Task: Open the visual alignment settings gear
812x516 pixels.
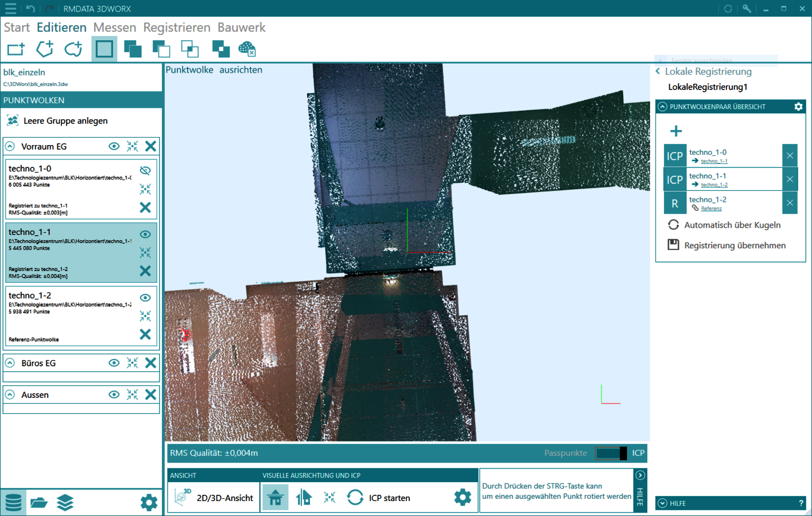Action: [462, 497]
